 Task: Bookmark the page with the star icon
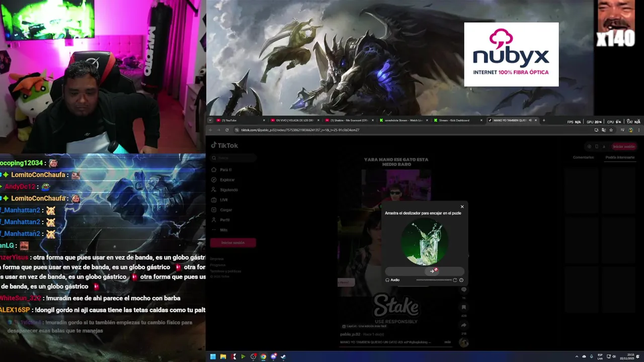pos(611,130)
